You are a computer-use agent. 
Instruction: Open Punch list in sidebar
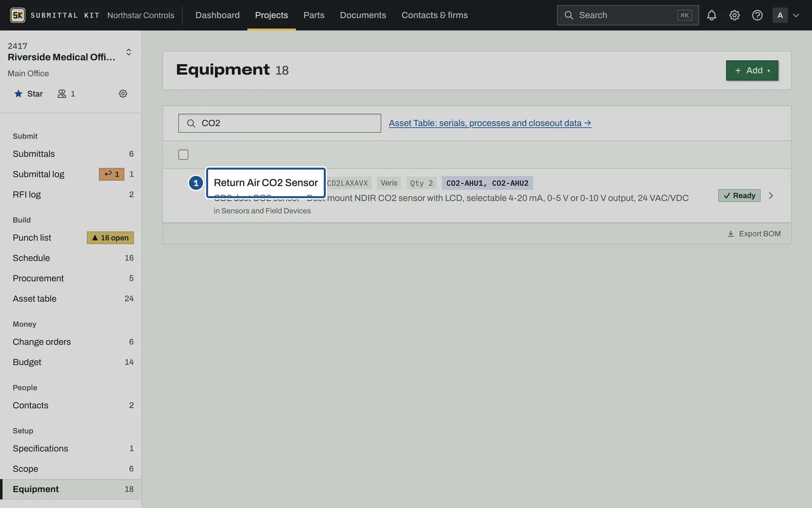tap(71, 238)
